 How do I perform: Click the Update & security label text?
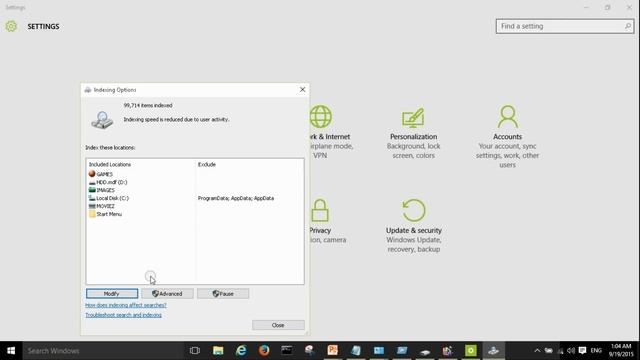pyautogui.click(x=414, y=230)
